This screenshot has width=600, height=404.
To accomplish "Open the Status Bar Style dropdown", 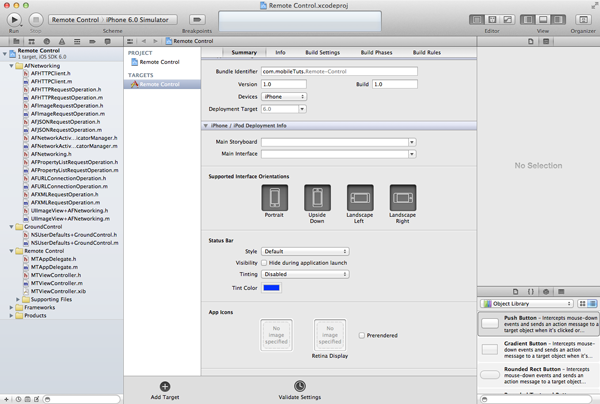I will (305, 251).
